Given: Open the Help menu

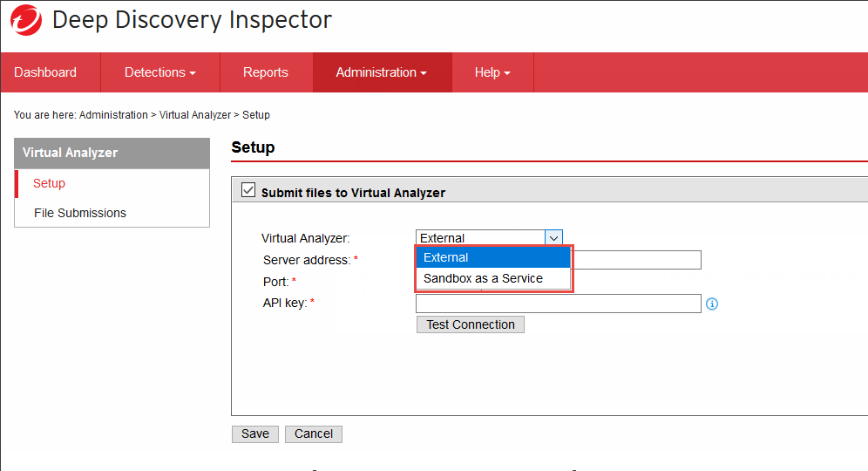Looking at the screenshot, I should [x=492, y=72].
